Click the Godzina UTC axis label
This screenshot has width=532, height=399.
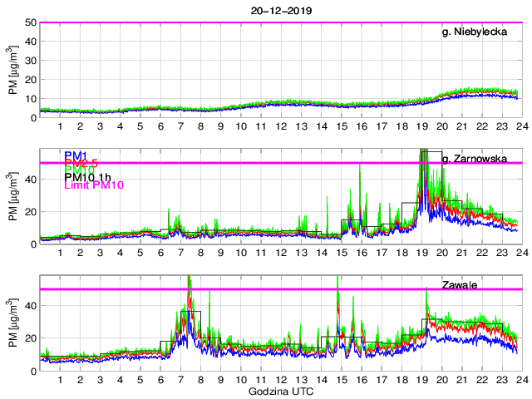(x=280, y=391)
